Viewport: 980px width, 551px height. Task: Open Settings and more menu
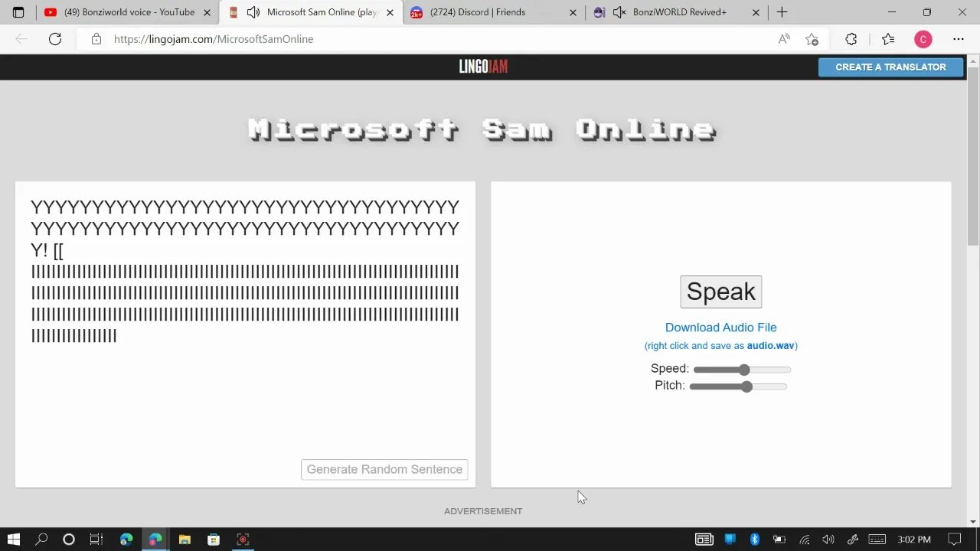click(x=959, y=39)
